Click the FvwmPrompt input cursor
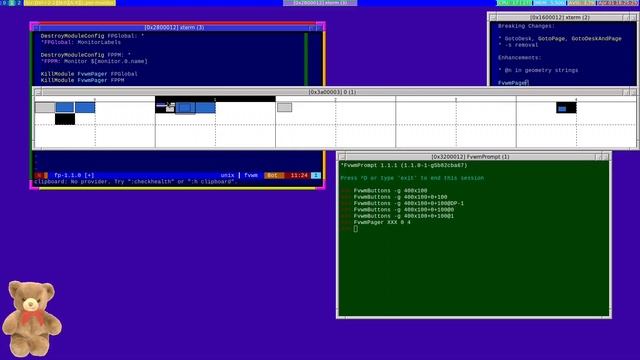 (x=356, y=229)
